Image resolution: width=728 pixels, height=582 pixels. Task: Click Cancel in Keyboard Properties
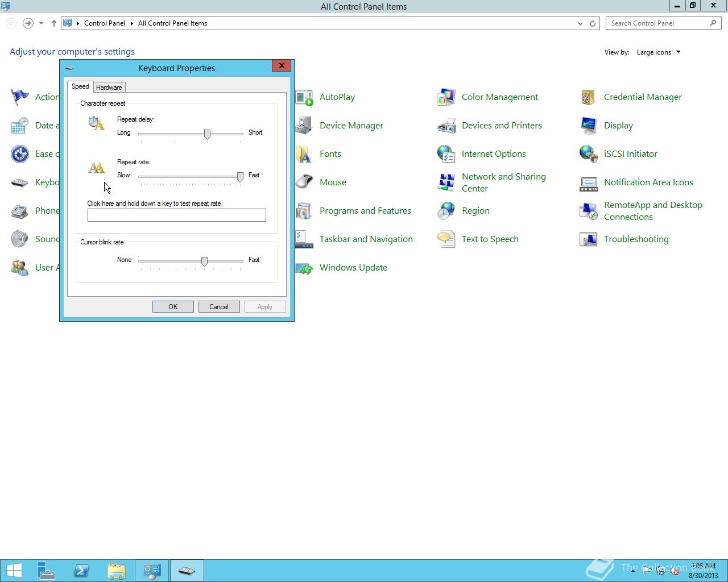pos(219,307)
